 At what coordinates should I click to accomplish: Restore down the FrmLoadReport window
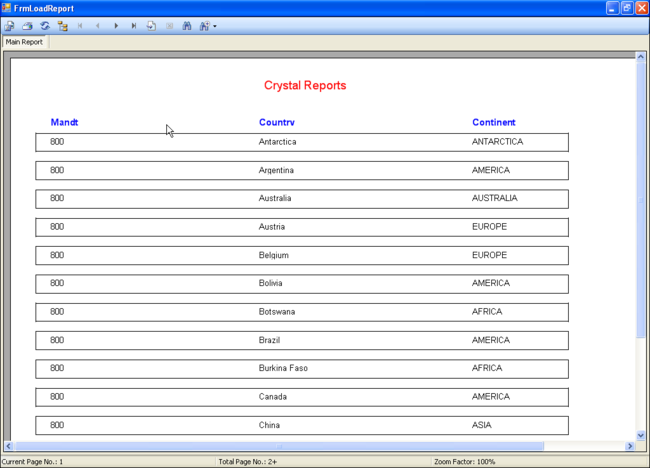click(627, 8)
